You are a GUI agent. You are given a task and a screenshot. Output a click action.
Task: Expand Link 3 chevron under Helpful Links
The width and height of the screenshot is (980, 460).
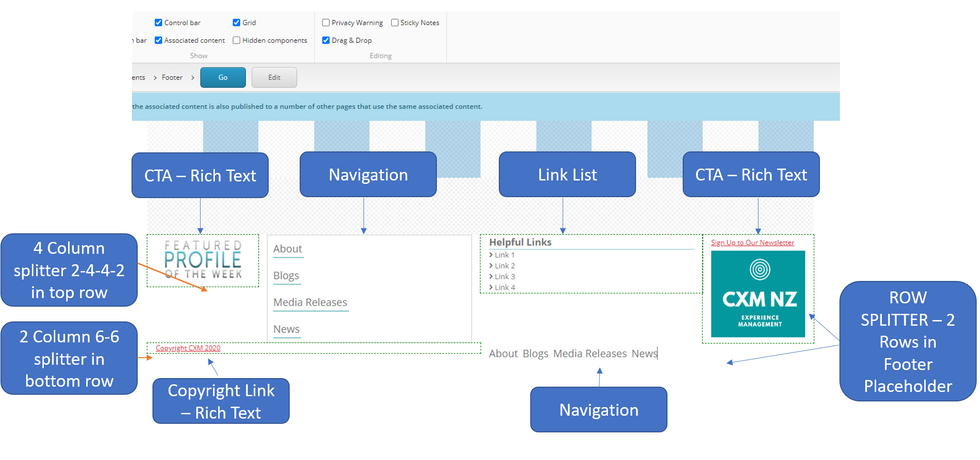tap(492, 276)
